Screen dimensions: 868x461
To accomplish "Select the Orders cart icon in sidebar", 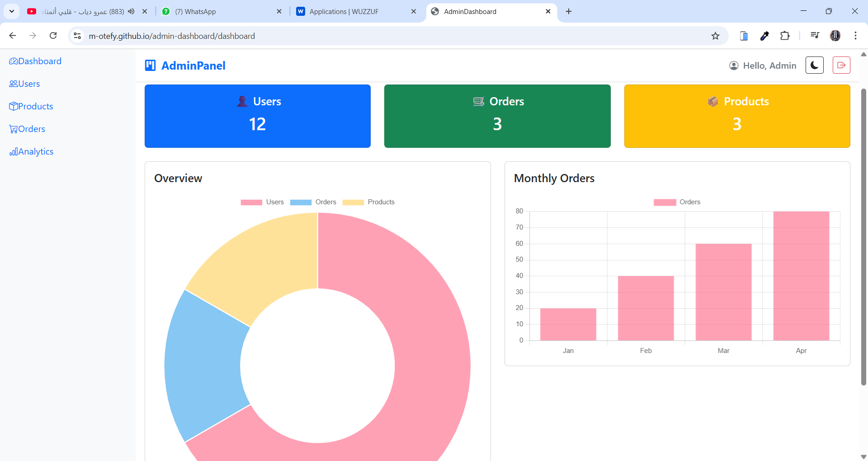I will tap(14, 129).
